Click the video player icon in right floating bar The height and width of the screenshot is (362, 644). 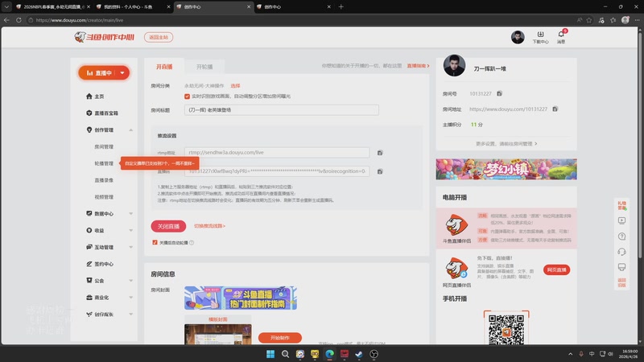point(621,220)
